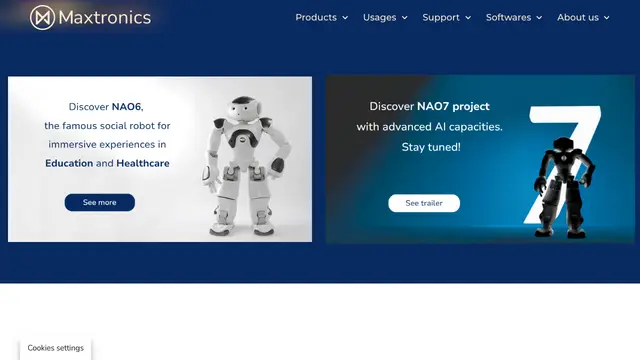
Task: Expand the chevron next to Support
Action: 468,18
